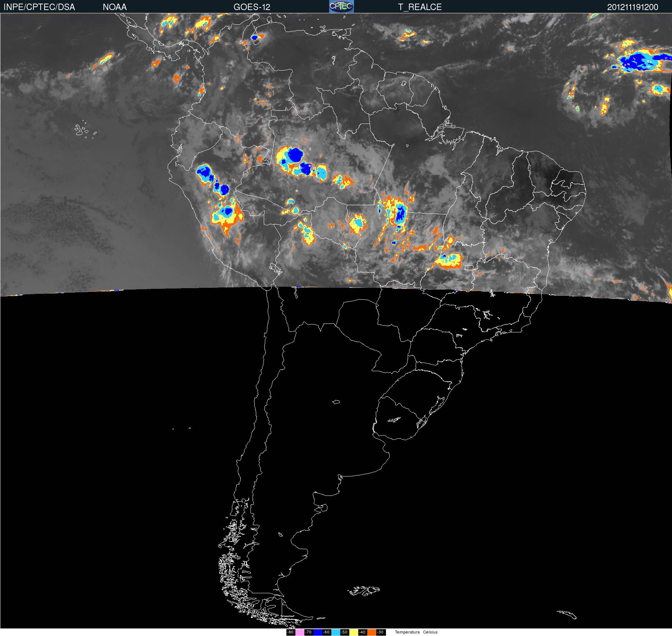Select the light blue legend swatch

tap(336, 632)
